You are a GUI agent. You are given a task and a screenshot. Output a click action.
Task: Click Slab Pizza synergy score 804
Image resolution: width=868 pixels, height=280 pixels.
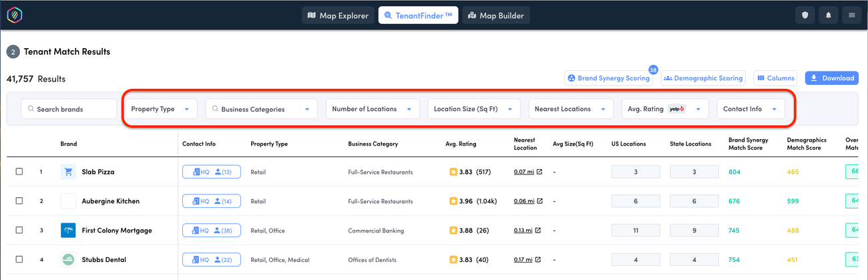(x=734, y=172)
